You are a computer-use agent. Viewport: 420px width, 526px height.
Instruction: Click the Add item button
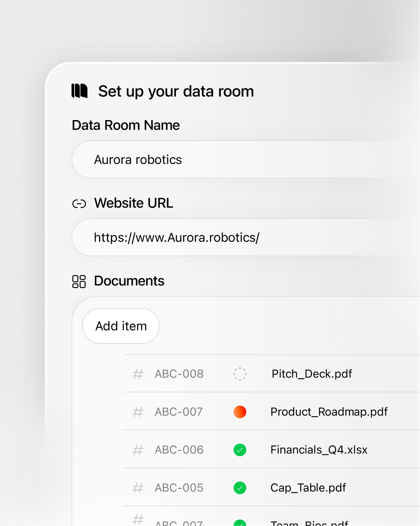pos(121,326)
